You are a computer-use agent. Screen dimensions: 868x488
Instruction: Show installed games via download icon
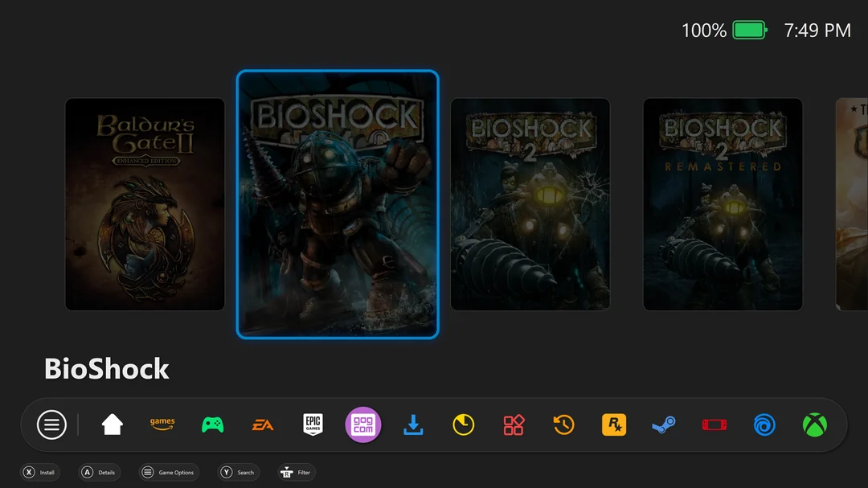(x=413, y=424)
